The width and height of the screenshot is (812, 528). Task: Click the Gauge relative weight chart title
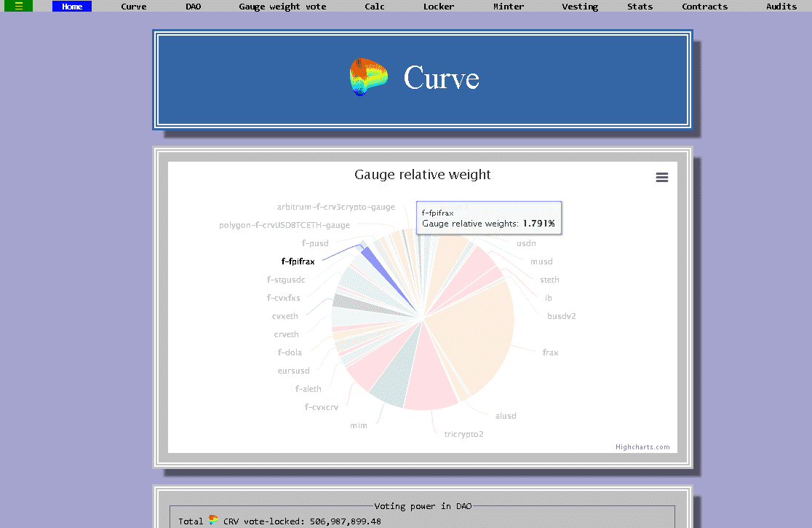[423, 175]
